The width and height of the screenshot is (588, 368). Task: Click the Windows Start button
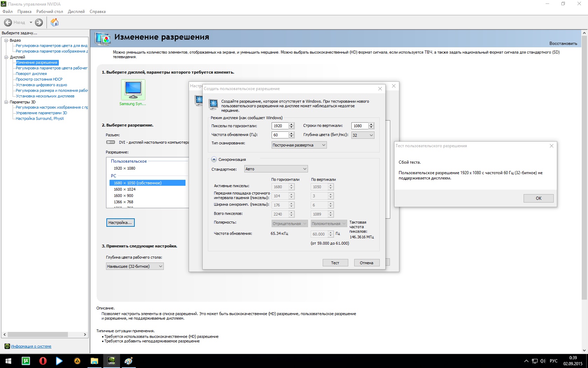tap(8, 361)
